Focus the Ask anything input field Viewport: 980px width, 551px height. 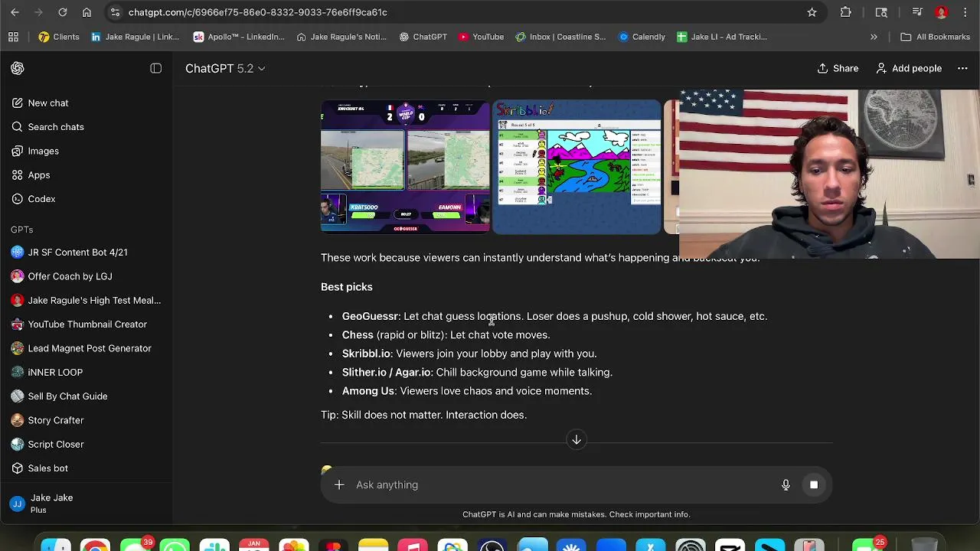563,484
